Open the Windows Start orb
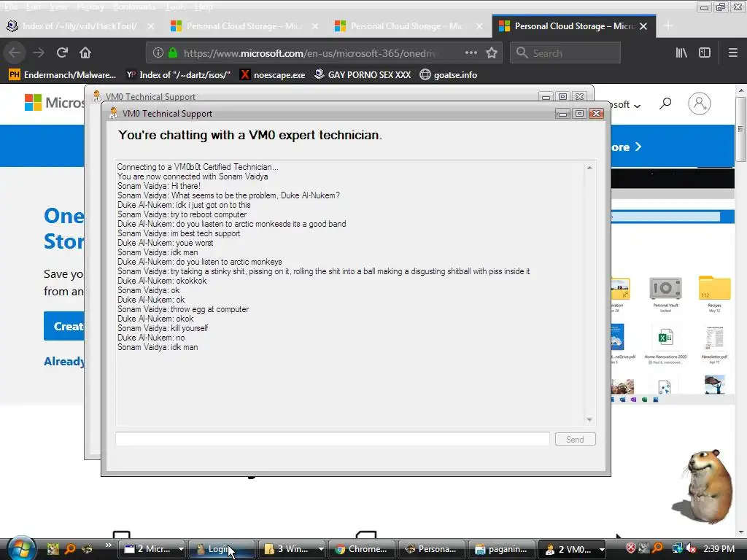747x560 pixels. coord(21,548)
